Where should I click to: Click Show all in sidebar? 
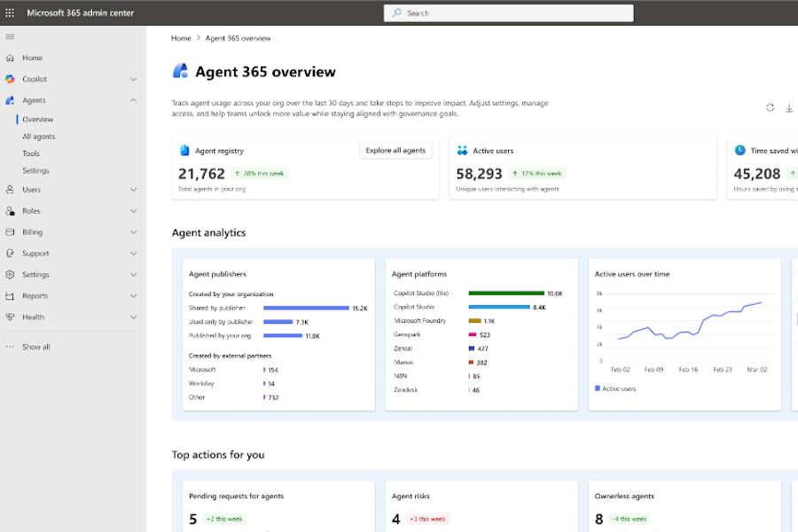click(x=35, y=347)
